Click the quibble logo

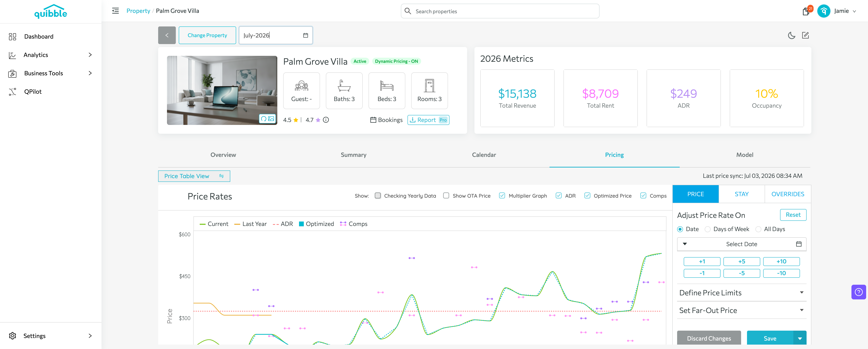(x=51, y=11)
